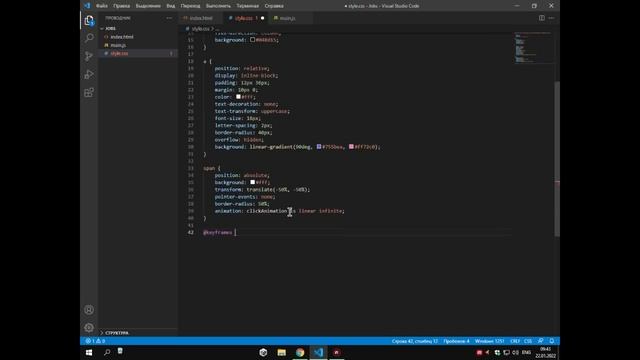
Task: Open the Search view in activity bar
Action: point(89,38)
